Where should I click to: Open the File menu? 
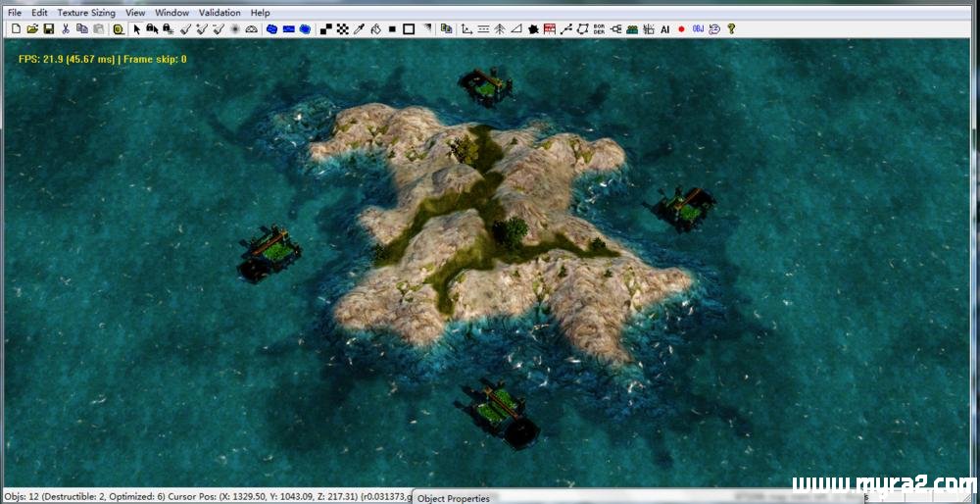(15, 13)
